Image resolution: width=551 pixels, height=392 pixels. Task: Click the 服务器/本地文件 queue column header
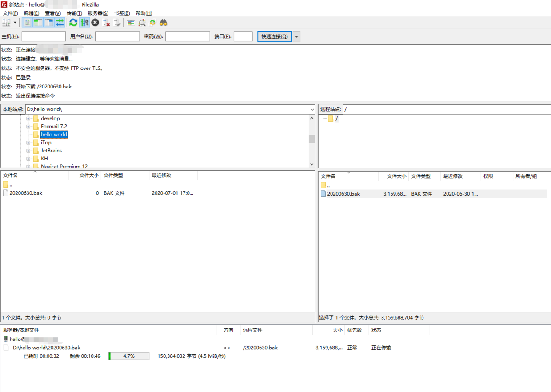pos(108,330)
